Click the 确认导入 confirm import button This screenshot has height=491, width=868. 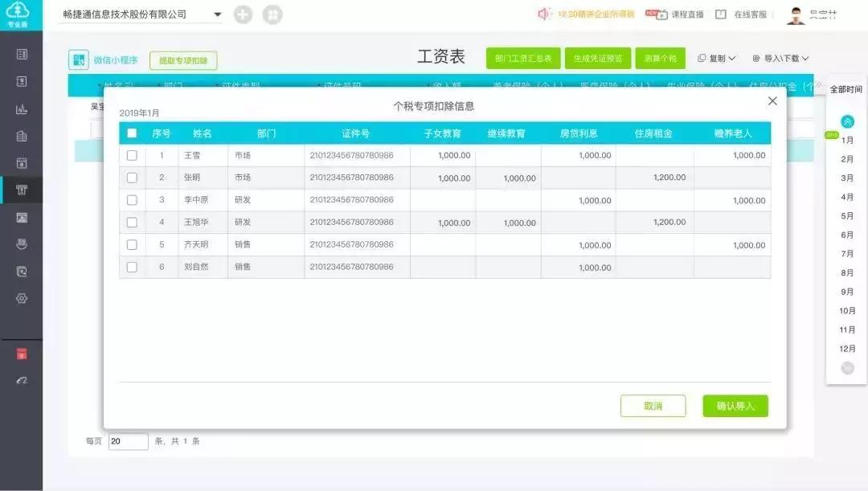[735, 406]
